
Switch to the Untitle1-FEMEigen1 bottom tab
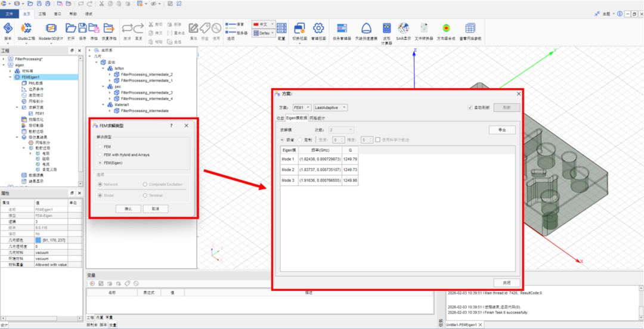coord(462,325)
